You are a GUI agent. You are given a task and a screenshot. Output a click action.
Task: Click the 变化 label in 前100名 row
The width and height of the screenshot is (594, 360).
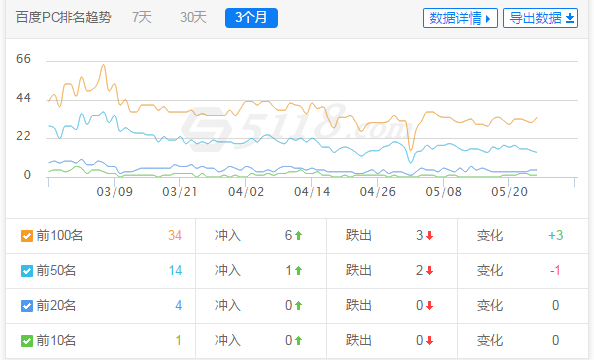[489, 235]
